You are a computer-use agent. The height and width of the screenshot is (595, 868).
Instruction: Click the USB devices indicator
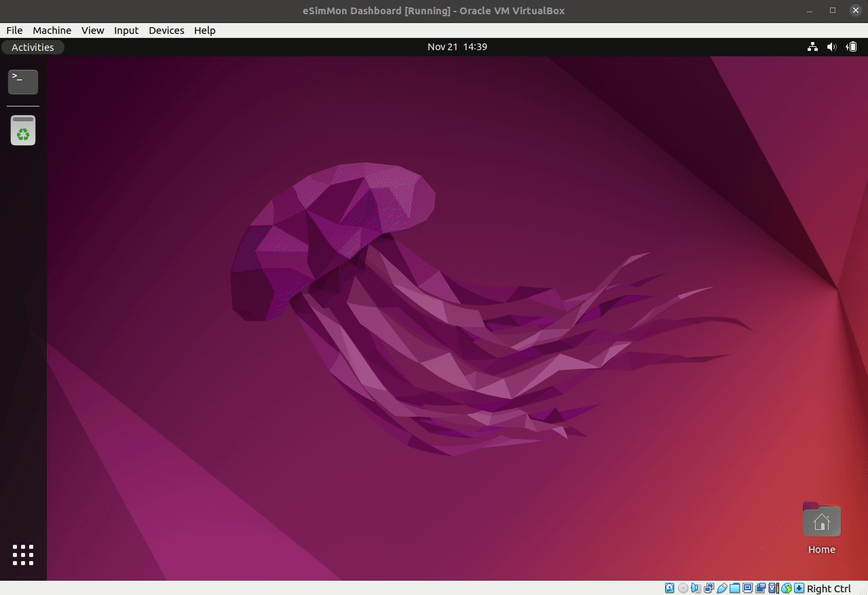[x=722, y=588]
